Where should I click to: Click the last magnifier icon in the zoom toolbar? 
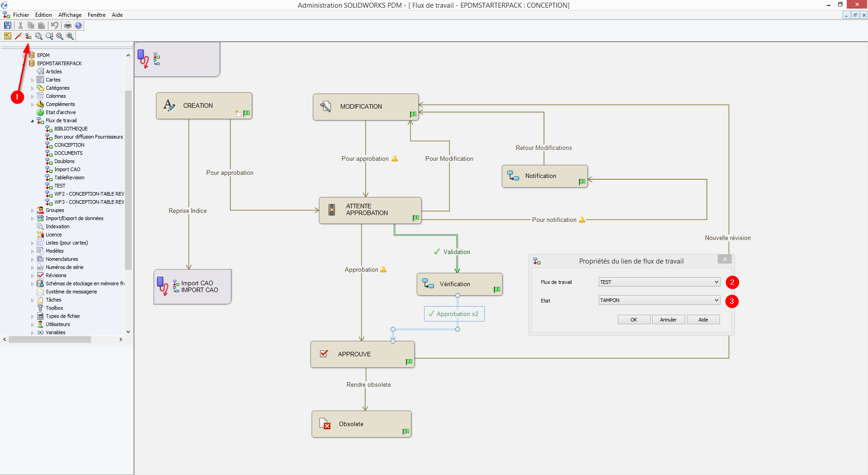tap(70, 36)
